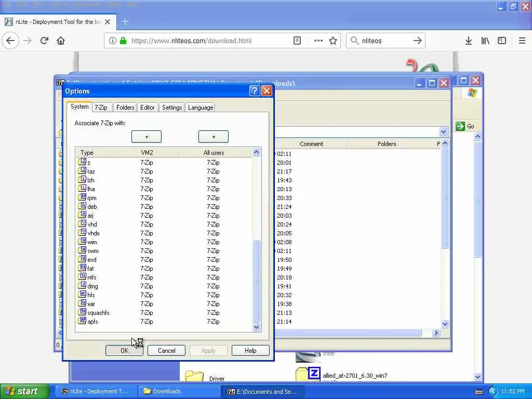The image size is (532, 399).
Task: Switch to the 7-Zip tab
Action: pos(101,108)
